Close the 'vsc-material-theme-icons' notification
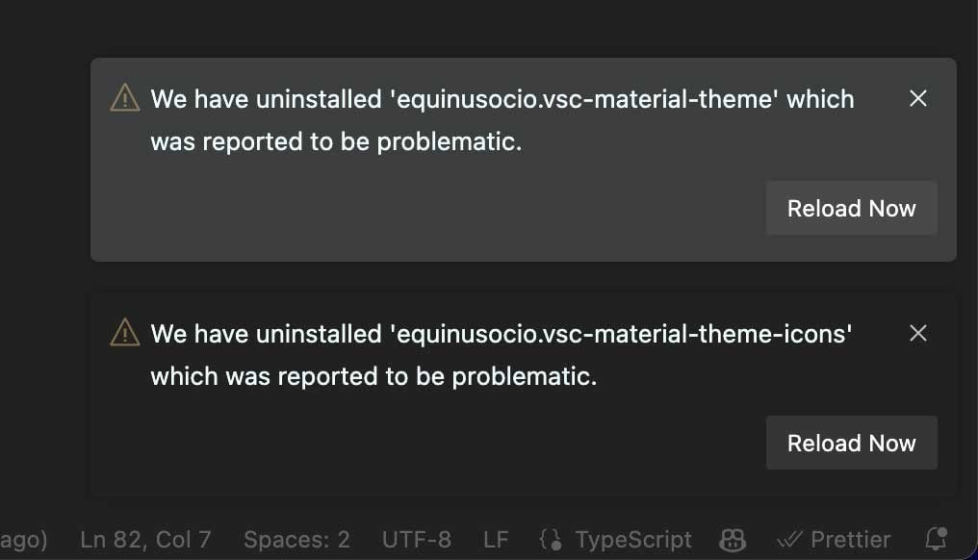 point(918,333)
